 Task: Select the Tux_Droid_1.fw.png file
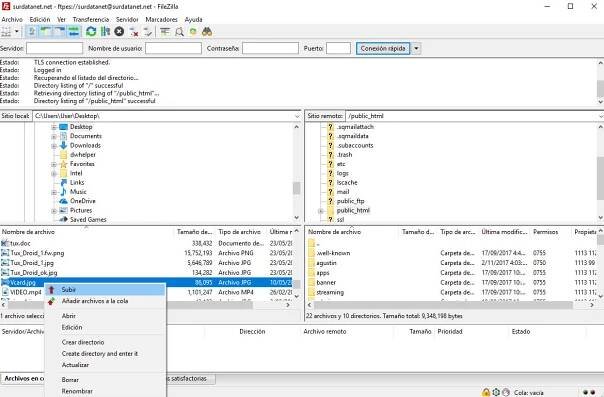tap(37, 253)
